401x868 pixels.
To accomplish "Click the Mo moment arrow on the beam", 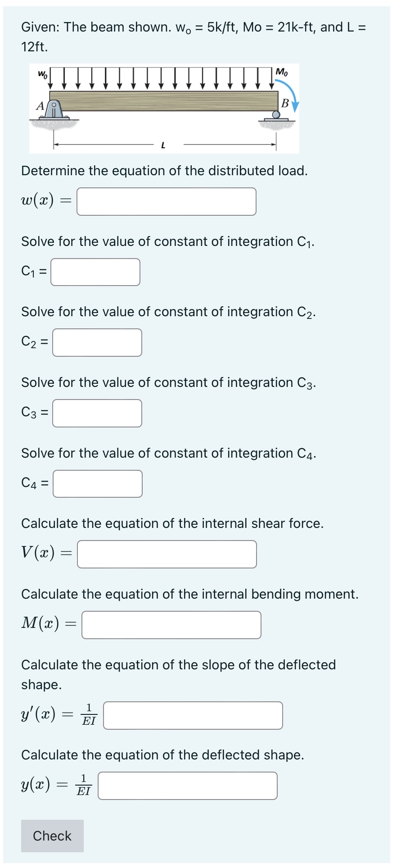I will [x=293, y=97].
